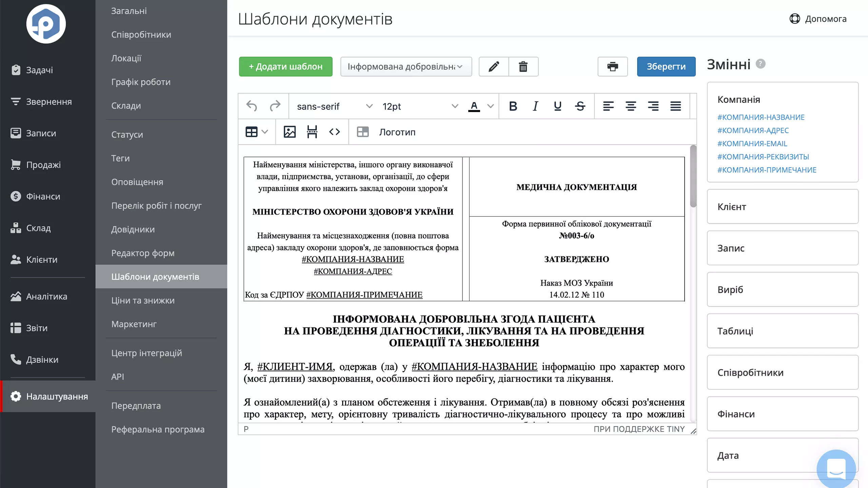The width and height of the screenshot is (868, 488).
Task: Insert variable #КОМПАНИЯ-АДРЕС from panel
Action: tap(753, 130)
